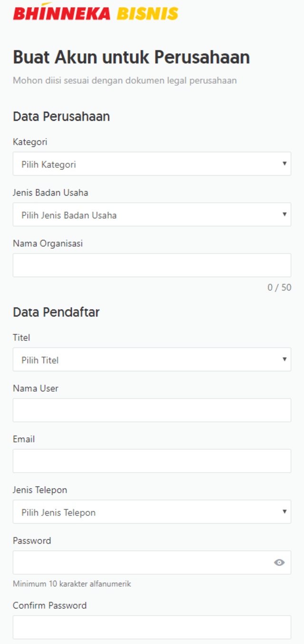This screenshot has width=304, height=644.
Task: Open the Pilih Jenis Telepon dropdown
Action: coord(152,512)
